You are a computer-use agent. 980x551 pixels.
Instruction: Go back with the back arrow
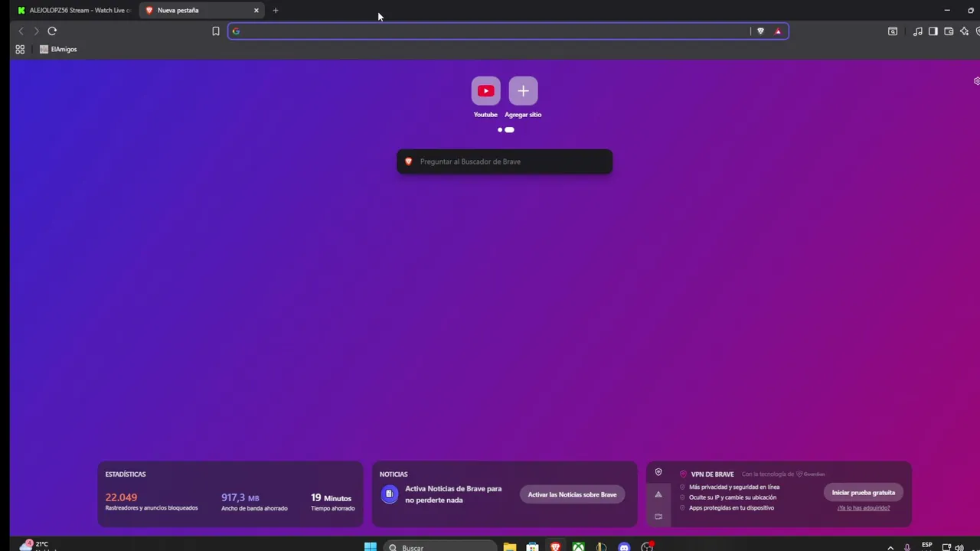click(x=21, y=31)
